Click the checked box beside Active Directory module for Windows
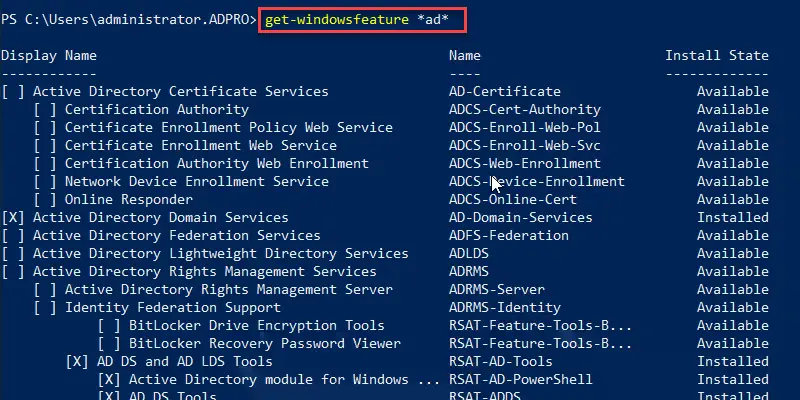Viewport: 800px width, 400px height. coord(109,380)
